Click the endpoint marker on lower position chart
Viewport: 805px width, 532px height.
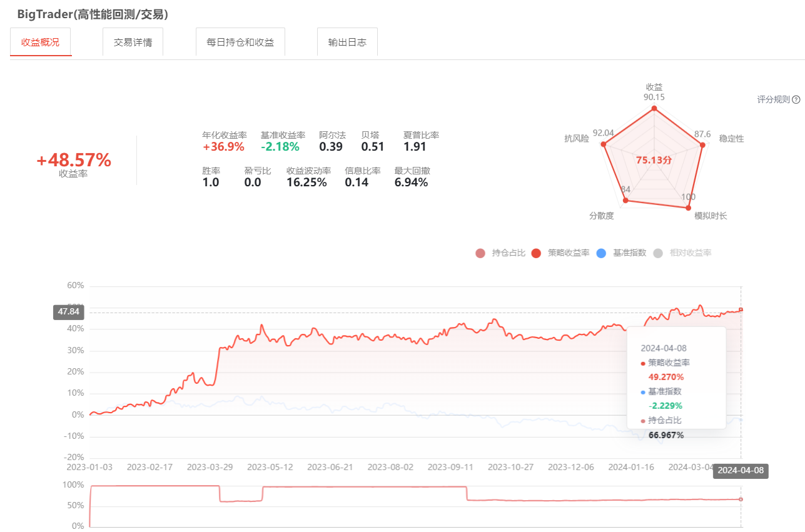741,499
